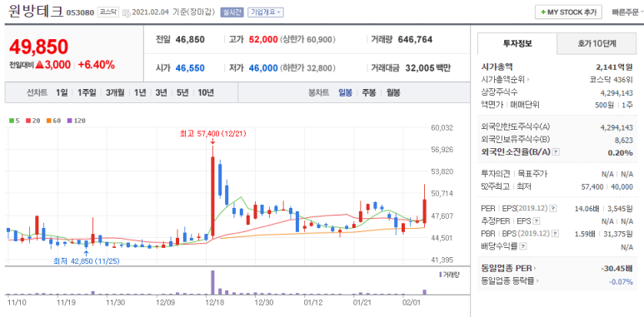Click the green 5-day moving average legend marker

pos(12,121)
